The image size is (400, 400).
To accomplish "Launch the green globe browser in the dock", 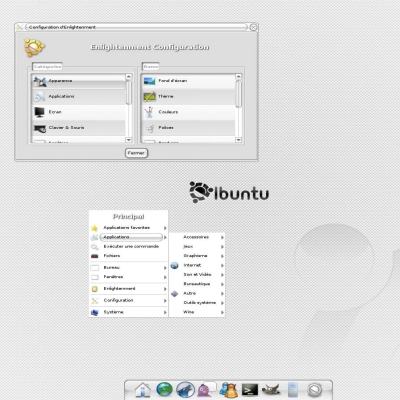I will tap(164, 389).
